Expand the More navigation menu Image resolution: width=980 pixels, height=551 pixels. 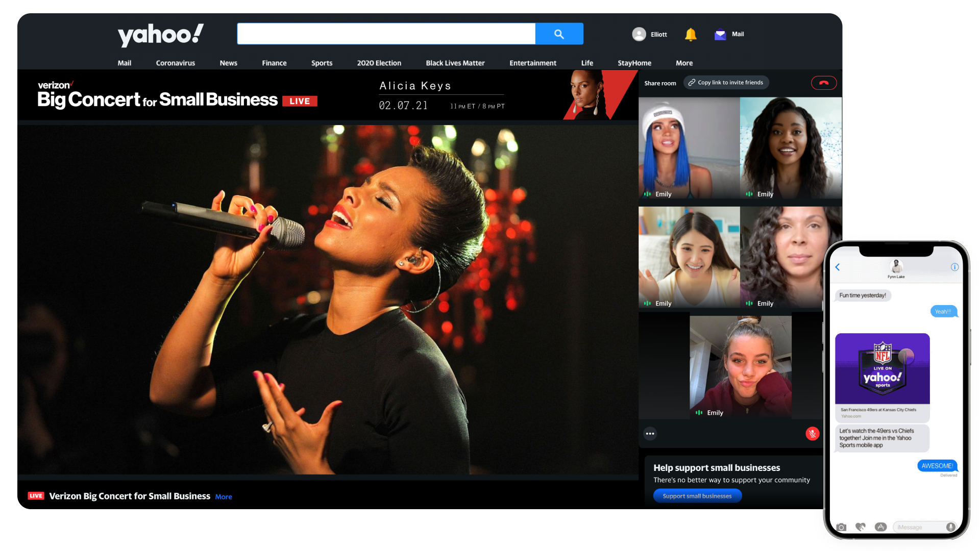click(684, 63)
